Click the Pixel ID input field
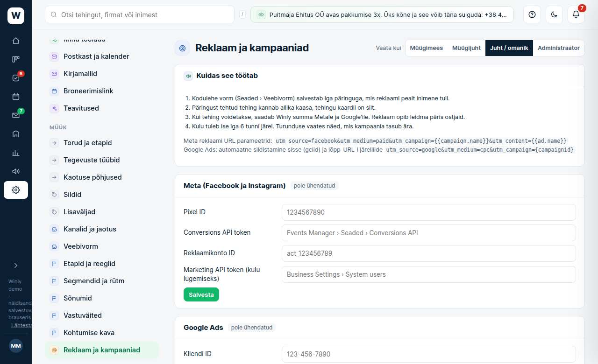This screenshot has height=364, width=598. [x=429, y=212]
